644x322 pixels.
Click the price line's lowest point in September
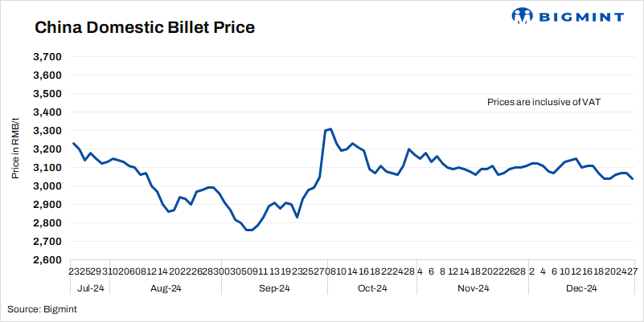[248, 230]
